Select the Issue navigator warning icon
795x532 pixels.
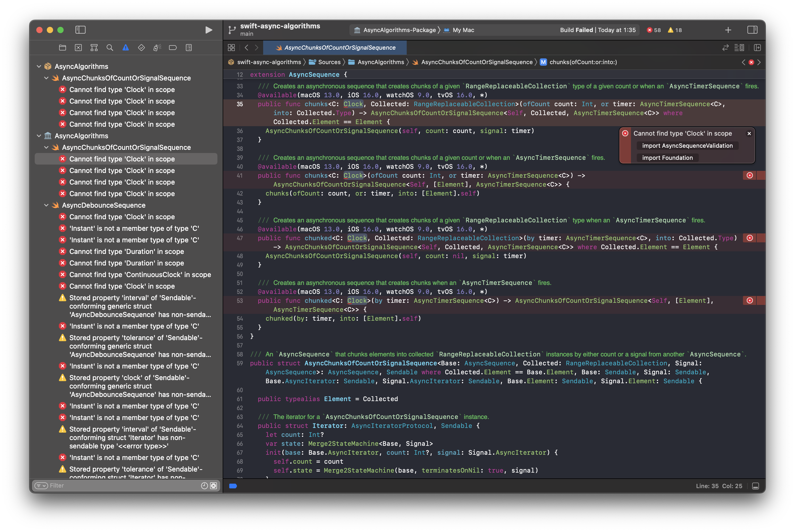tap(126, 48)
